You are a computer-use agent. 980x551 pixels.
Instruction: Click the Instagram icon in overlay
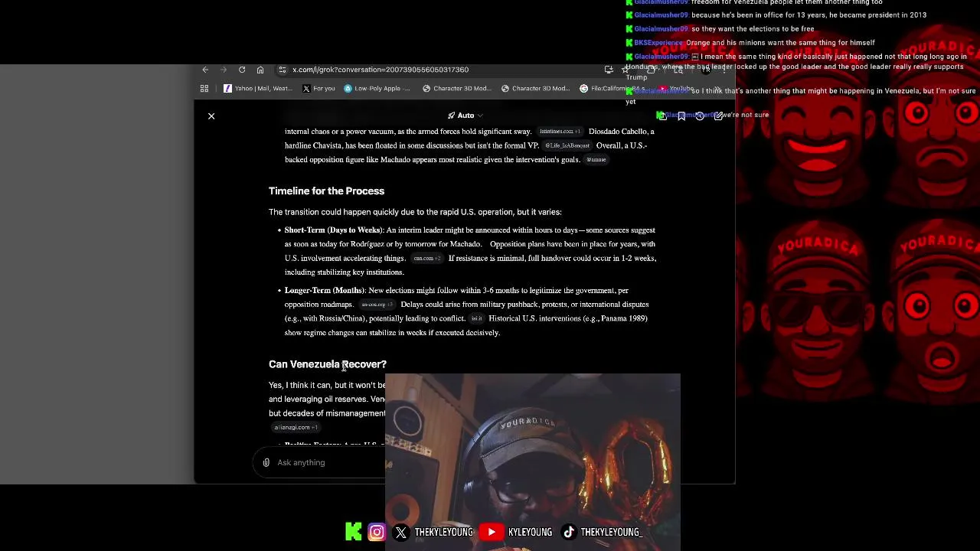point(377,532)
